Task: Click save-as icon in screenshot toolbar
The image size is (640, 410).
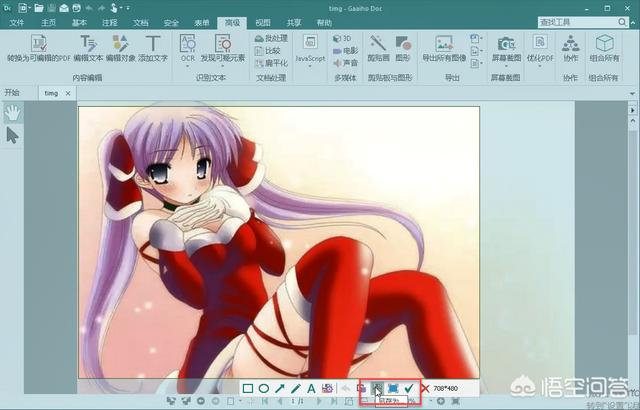Action: (378, 388)
